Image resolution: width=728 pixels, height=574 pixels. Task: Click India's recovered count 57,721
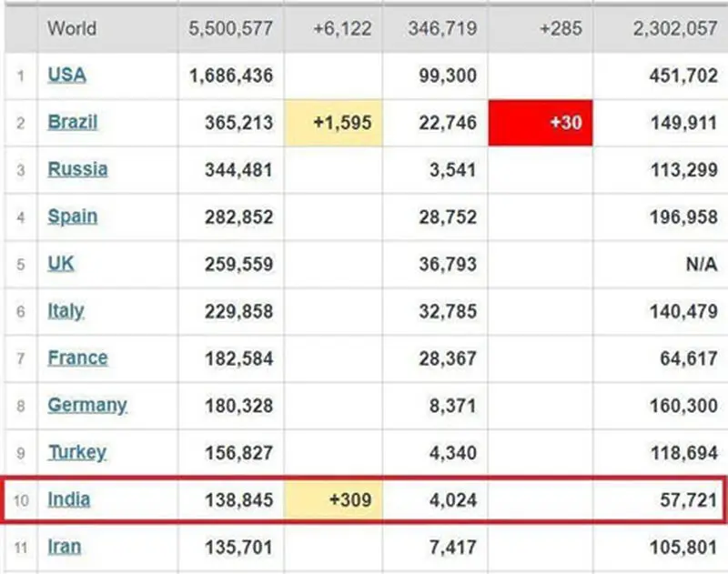[x=689, y=500]
